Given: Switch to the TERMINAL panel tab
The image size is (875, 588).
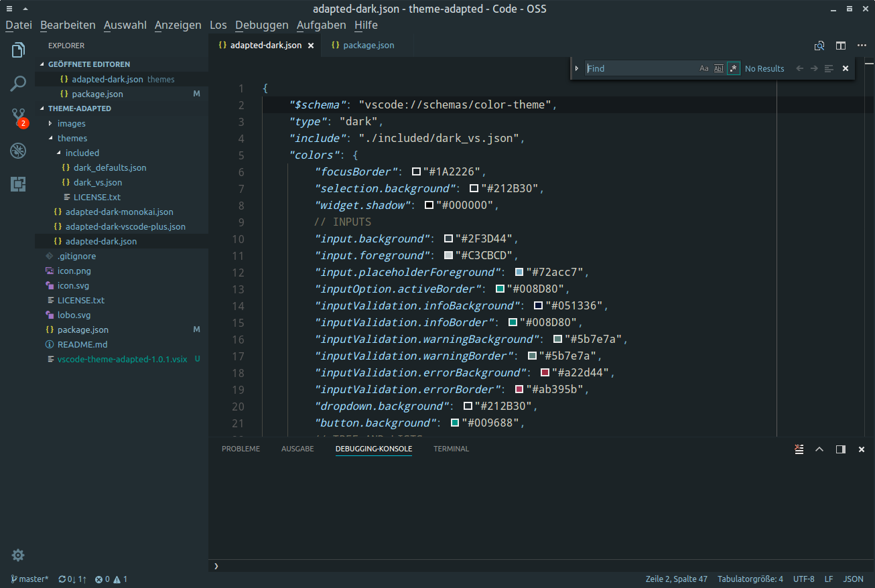Looking at the screenshot, I should (x=452, y=449).
